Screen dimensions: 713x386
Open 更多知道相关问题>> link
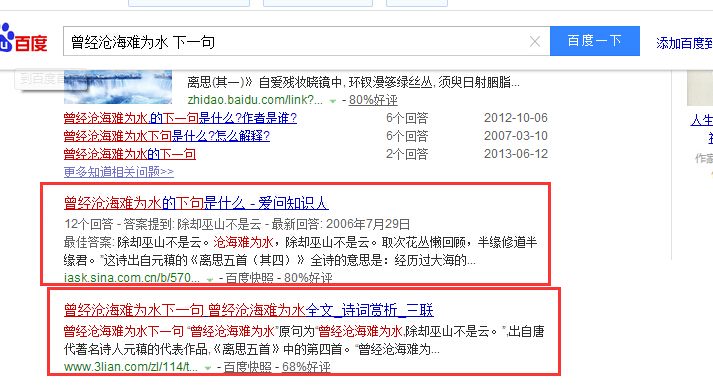coord(119,172)
